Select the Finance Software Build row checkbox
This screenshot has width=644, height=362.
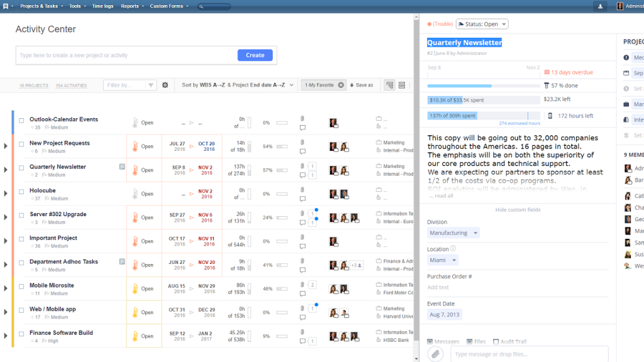(21, 333)
